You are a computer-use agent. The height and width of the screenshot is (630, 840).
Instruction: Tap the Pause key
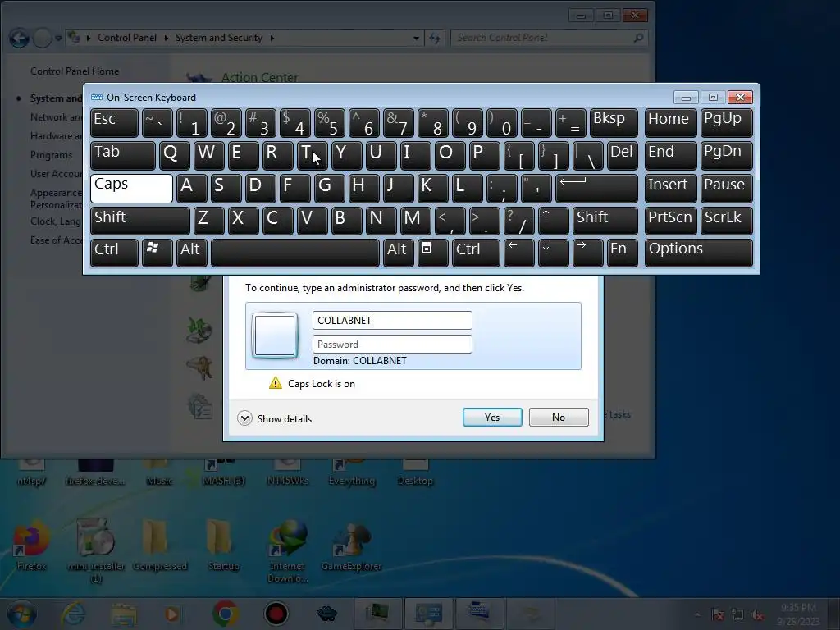click(727, 188)
